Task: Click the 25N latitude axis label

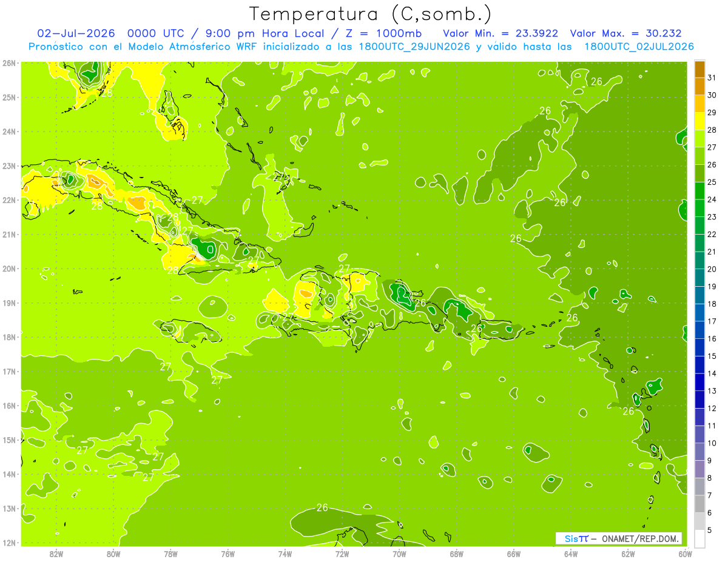Action: (8, 98)
